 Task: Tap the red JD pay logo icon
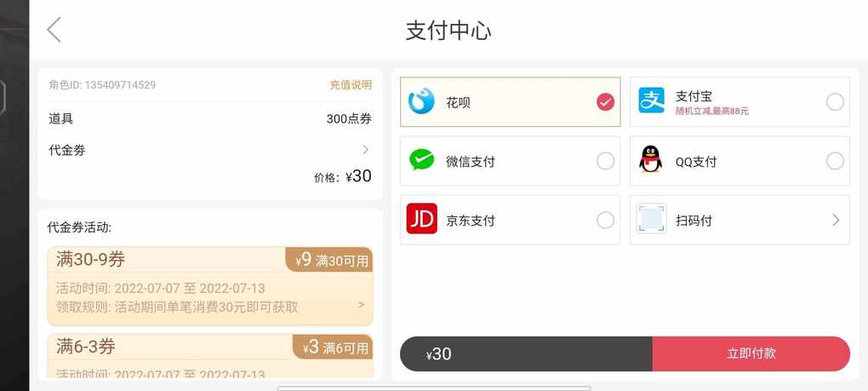point(422,219)
